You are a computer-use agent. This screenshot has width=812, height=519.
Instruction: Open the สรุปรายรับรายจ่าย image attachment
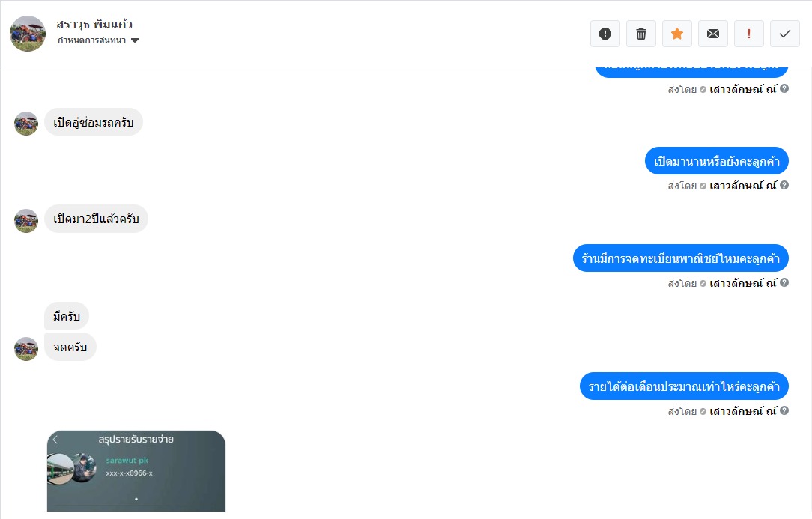(136, 471)
